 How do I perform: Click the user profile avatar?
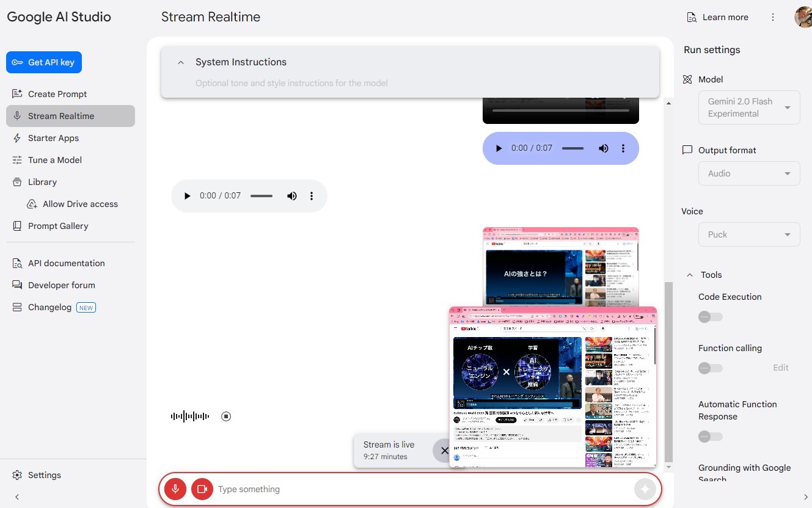pos(802,17)
